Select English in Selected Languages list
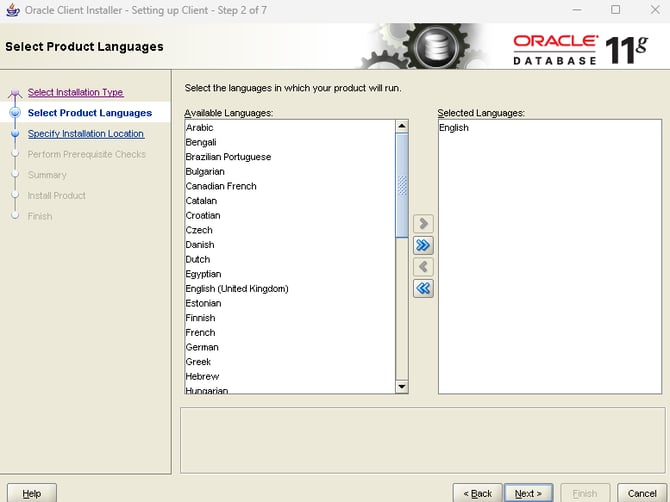 point(454,128)
